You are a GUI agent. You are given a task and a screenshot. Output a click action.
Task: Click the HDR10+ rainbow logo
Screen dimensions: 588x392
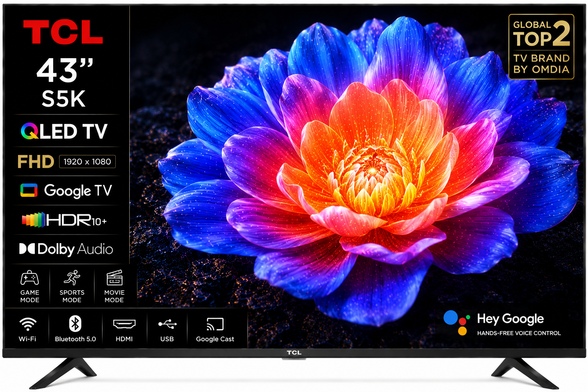coord(64,220)
